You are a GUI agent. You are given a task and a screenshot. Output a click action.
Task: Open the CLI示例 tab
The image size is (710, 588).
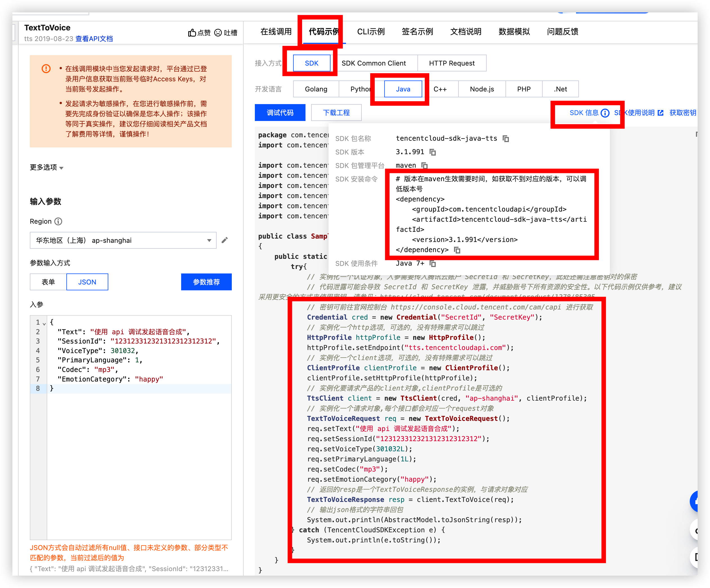click(x=371, y=32)
